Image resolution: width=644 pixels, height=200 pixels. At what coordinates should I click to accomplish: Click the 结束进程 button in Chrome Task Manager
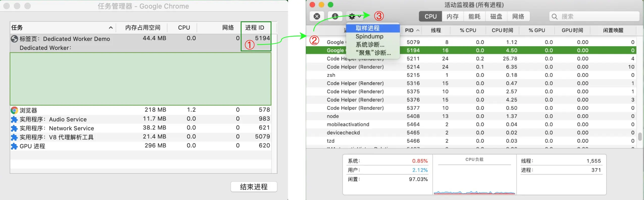(254, 187)
